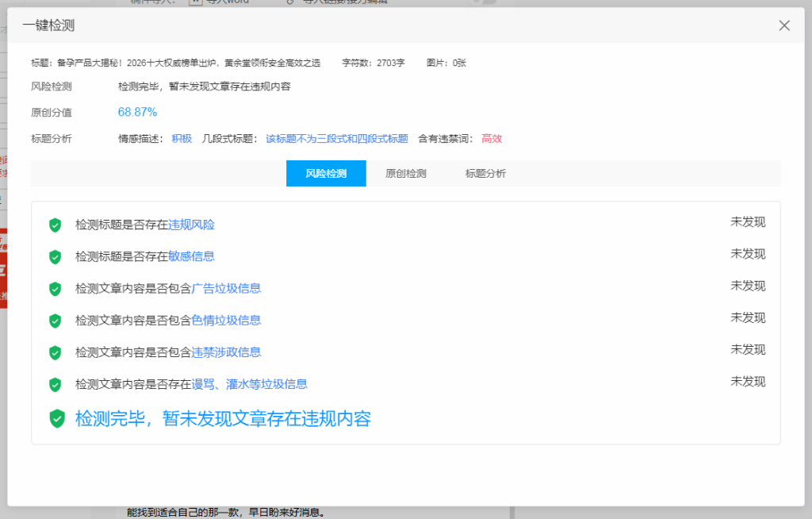This screenshot has height=519, width=812.
Task: Click the red 高效 banned-word label
Action: (492, 139)
